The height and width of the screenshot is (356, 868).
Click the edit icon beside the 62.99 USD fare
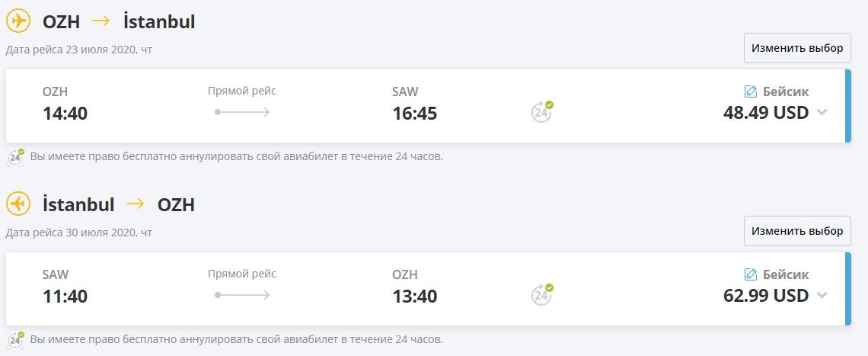[x=750, y=274]
